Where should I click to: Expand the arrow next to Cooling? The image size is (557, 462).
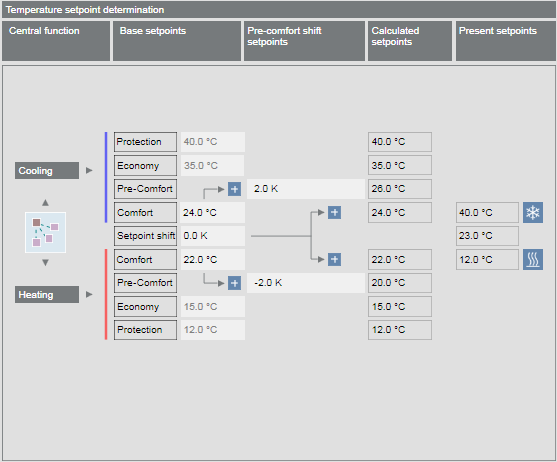tap(89, 170)
